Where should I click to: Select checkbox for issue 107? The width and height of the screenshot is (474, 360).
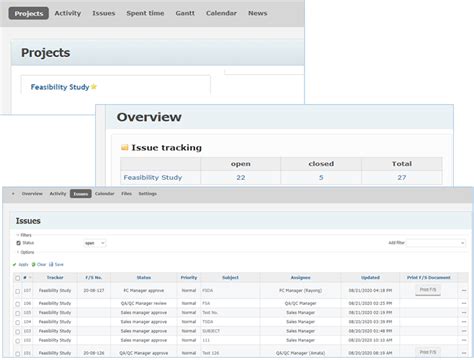(x=18, y=291)
